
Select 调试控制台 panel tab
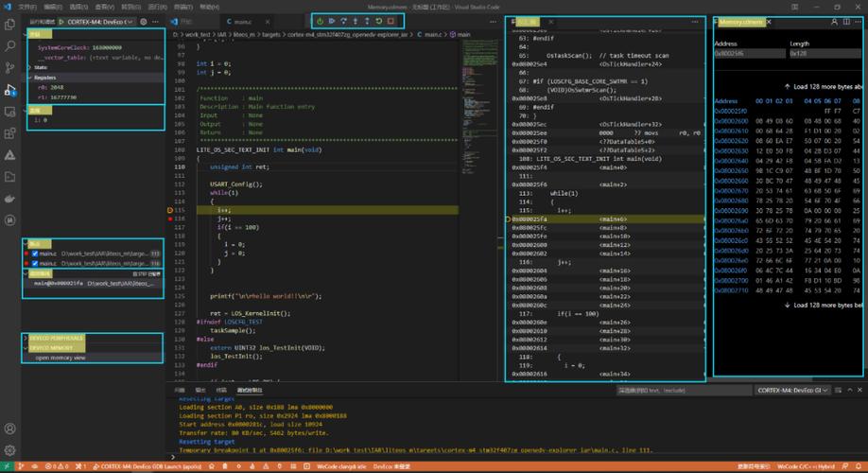coord(249,390)
